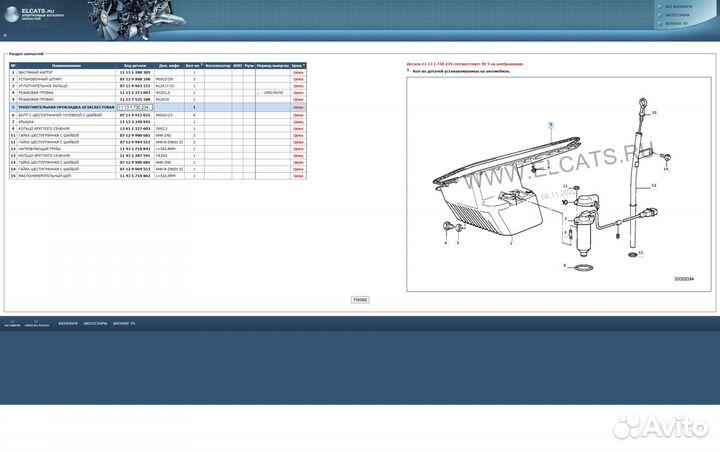Click price link for НАПРАВЛЯЮЩАЯ ТРУБА row

coord(298,149)
